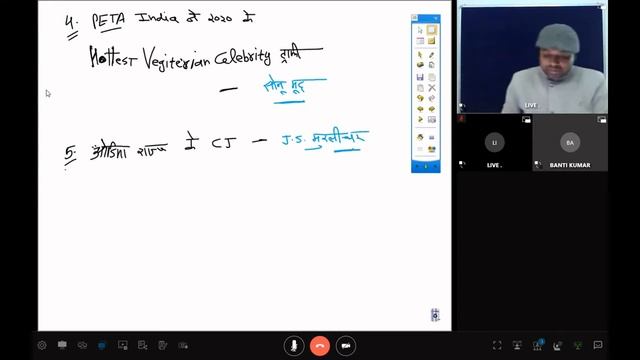Image resolution: width=640 pixels, height=360 pixels.
Task: Click the screen share icon in bottom toolbar
Action: 122,345
